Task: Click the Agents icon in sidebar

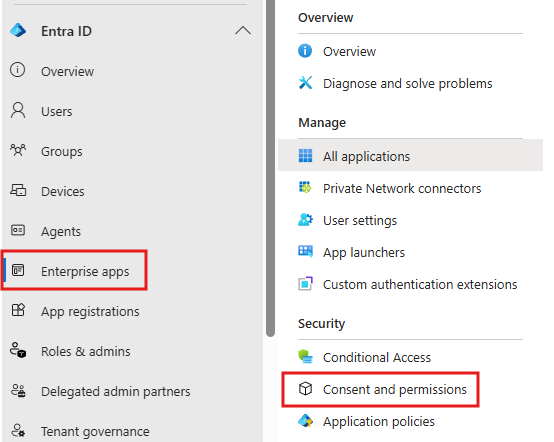Action: click(18, 230)
